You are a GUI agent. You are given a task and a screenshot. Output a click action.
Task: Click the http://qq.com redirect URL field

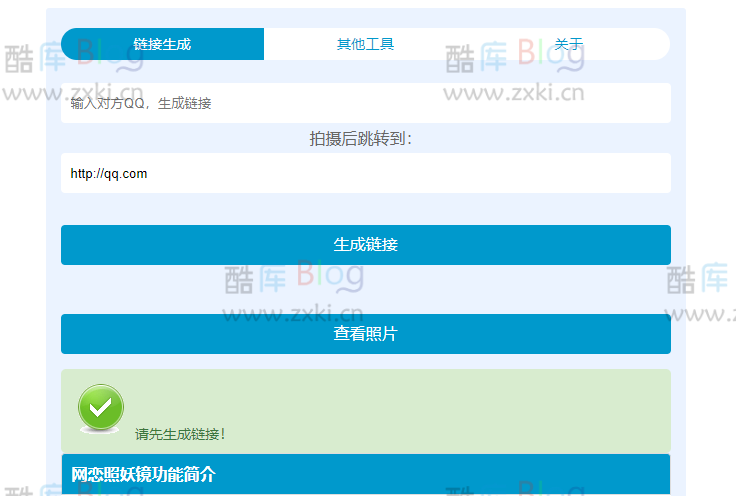(366, 173)
